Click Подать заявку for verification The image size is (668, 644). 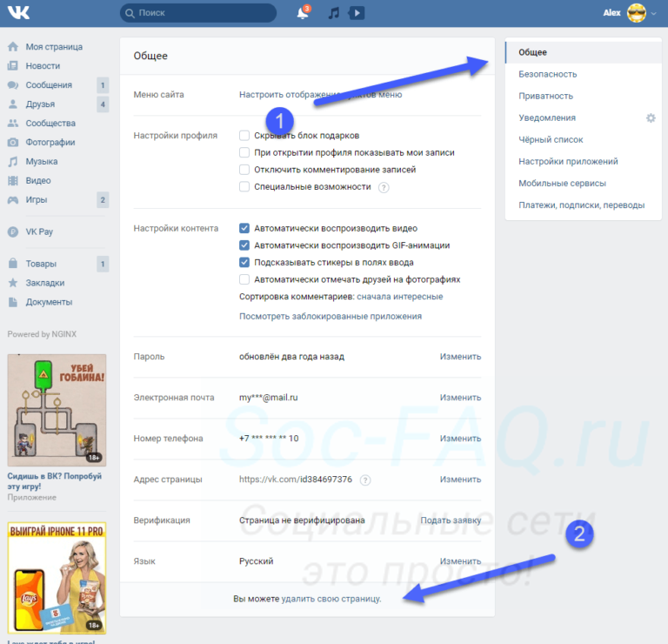coord(451,520)
